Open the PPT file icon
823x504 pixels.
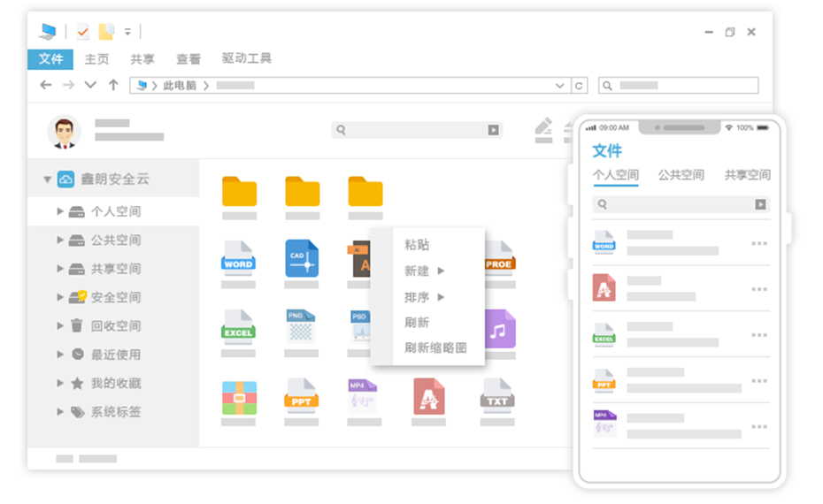[x=302, y=397]
